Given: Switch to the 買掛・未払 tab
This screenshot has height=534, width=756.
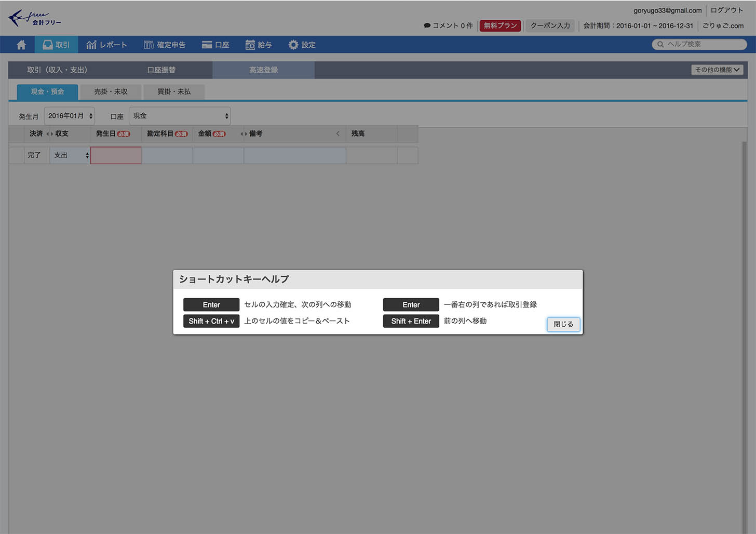Looking at the screenshot, I should [x=174, y=91].
